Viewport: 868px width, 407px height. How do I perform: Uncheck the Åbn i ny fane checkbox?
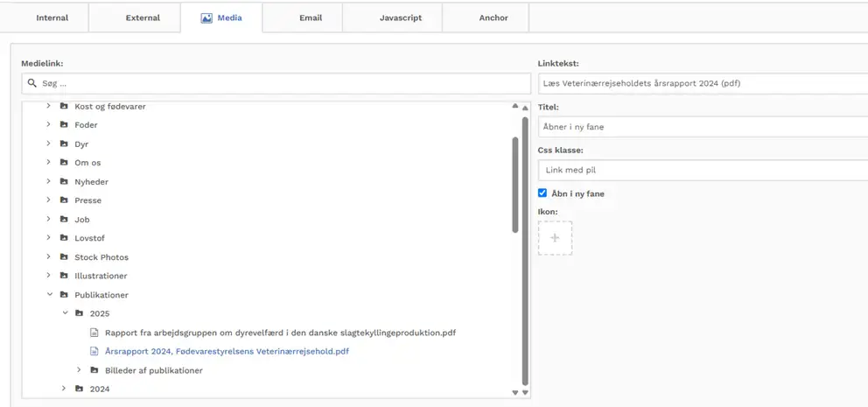[x=542, y=193]
